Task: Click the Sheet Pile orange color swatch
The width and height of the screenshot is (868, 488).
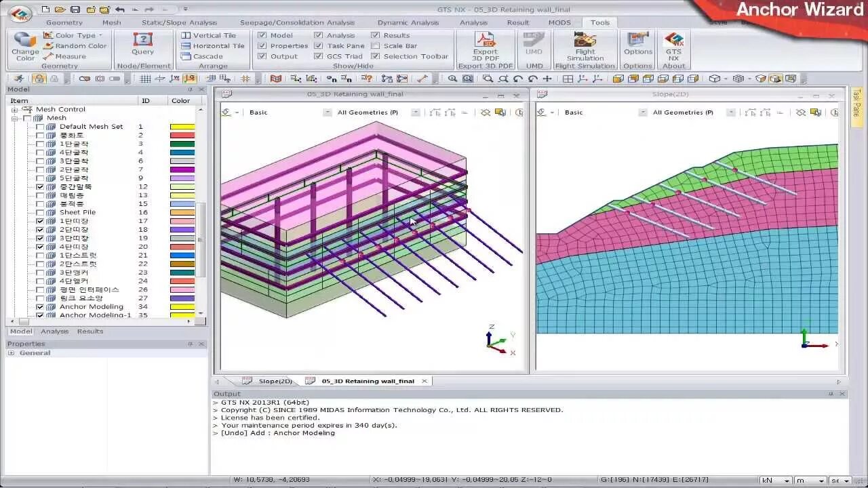Action: point(182,212)
